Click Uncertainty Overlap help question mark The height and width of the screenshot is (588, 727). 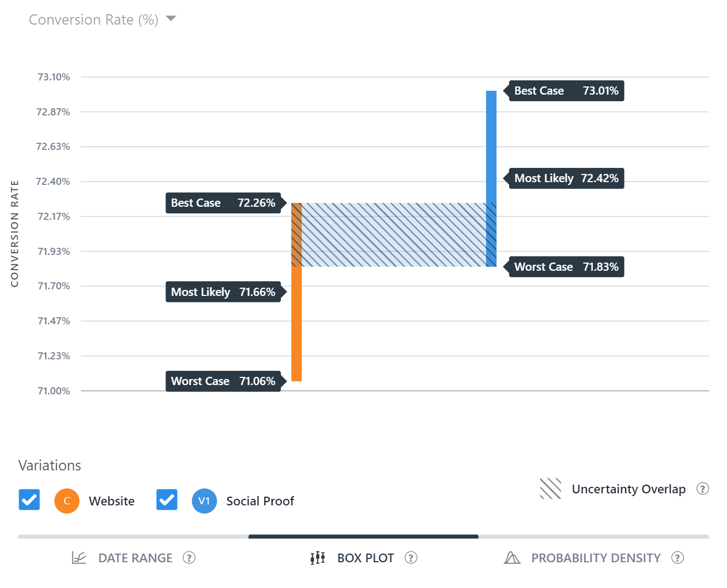pyautogui.click(x=702, y=488)
